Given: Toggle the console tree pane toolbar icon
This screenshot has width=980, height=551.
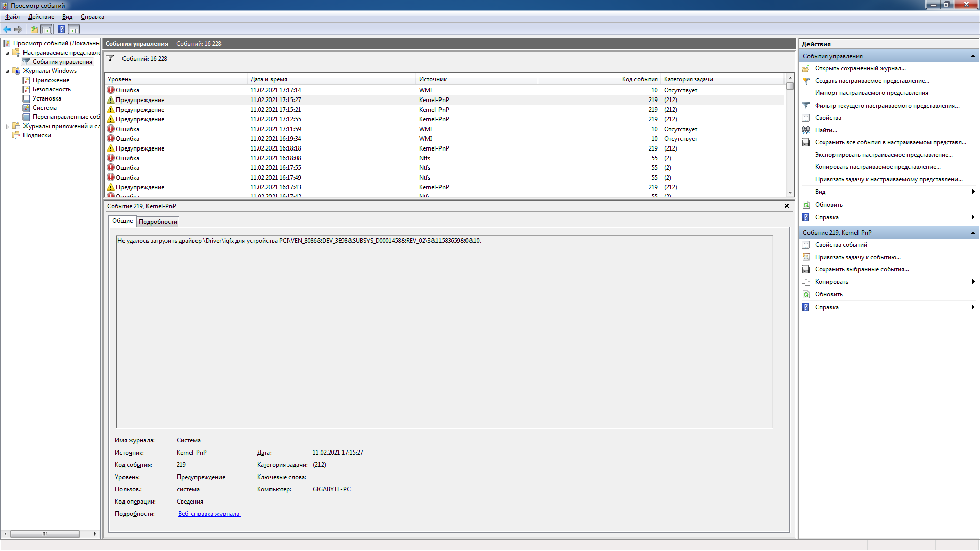Looking at the screenshot, I should point(46,29).
